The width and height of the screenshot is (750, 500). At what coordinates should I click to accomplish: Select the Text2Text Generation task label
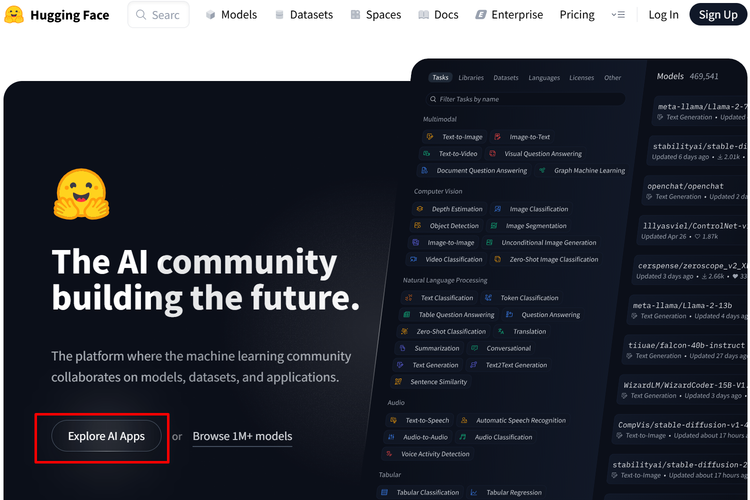(516, 365)
